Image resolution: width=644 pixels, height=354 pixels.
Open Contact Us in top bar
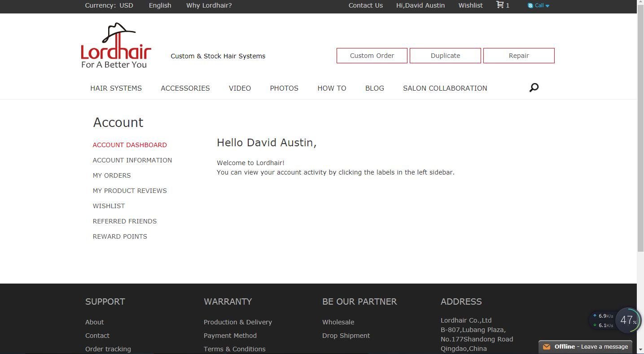coord(366,5)
